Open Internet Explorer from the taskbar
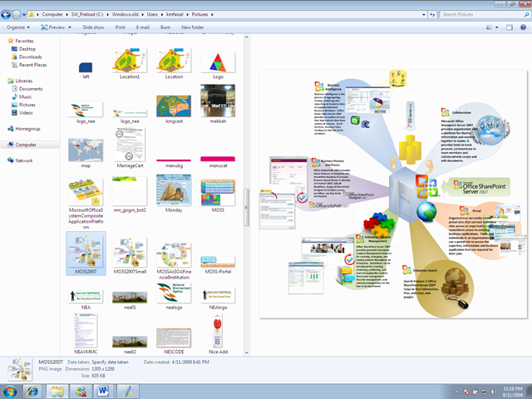The image size is (532, 399). (33, 392)
